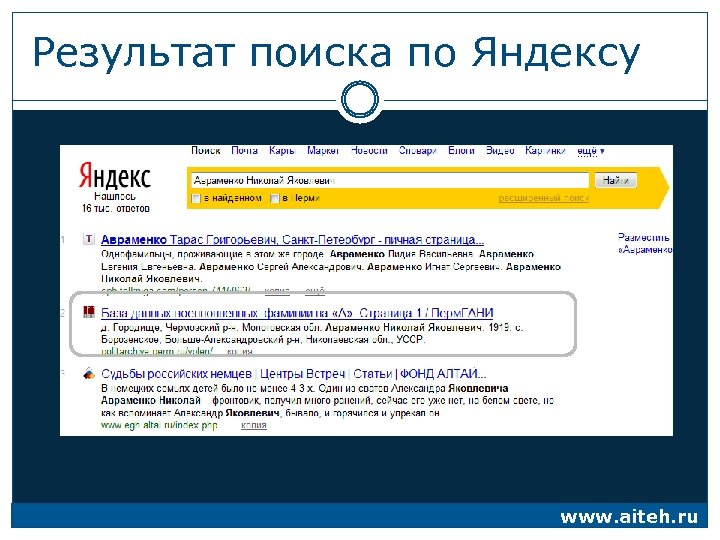The width and height of the screenshot is (720, 540).
Task: Open the 'копия' link under the ПермГАНИ result
Action: [240, 351]
